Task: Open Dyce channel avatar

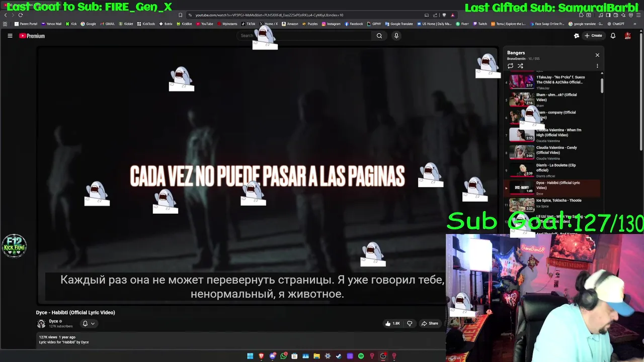Action: pyautogui.click(x=41, y=323)
